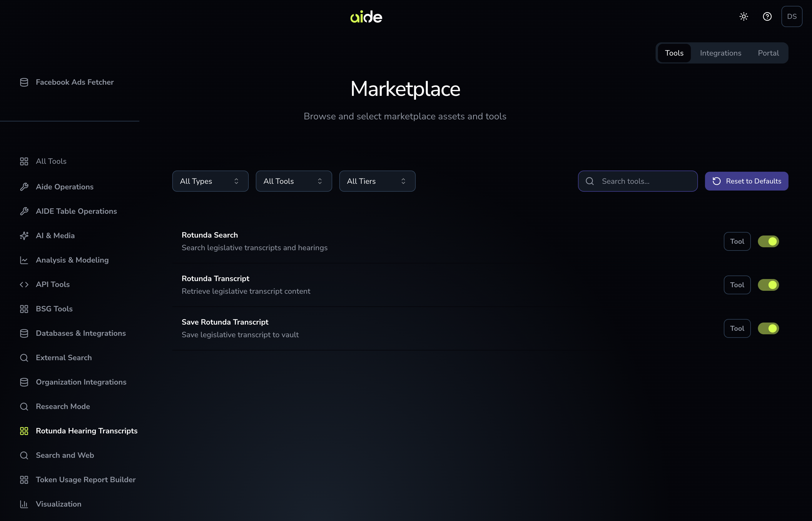Click the database icon beside Facebook Ads Fetcher
The image size is (812, 521).
coord(24,82)
